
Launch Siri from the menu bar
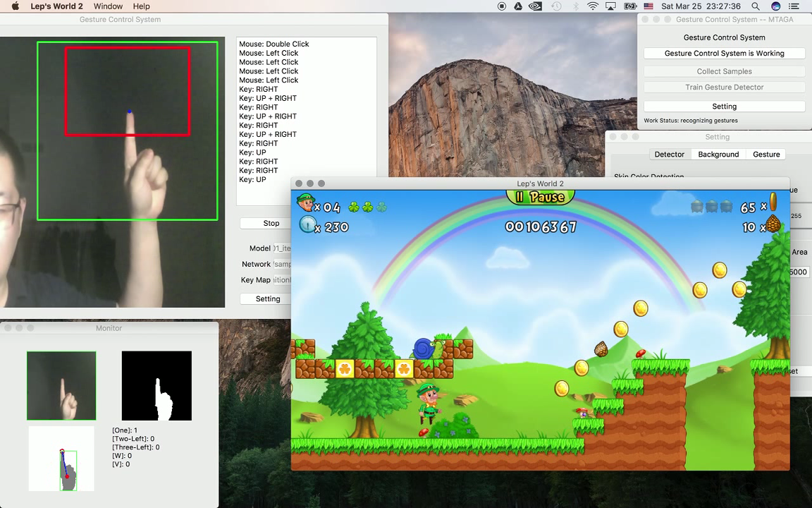point(775,6)
